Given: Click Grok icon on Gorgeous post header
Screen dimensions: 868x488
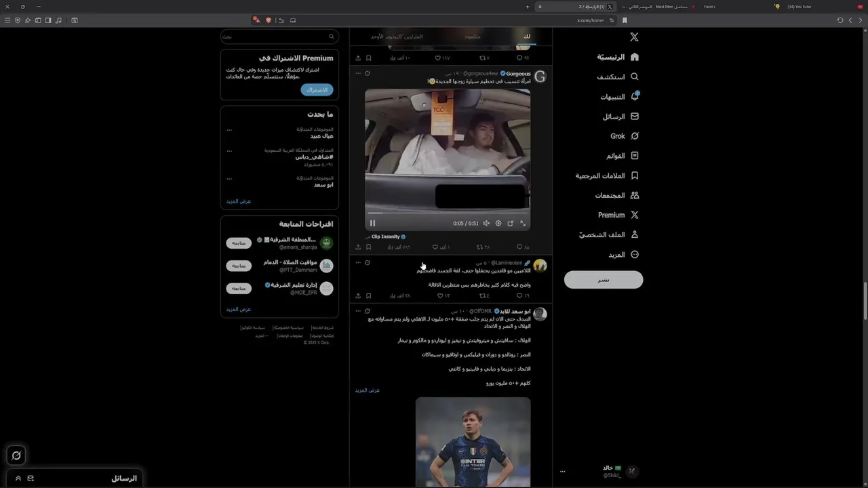Looking at the screenshot, I should [x=368, y=73].
